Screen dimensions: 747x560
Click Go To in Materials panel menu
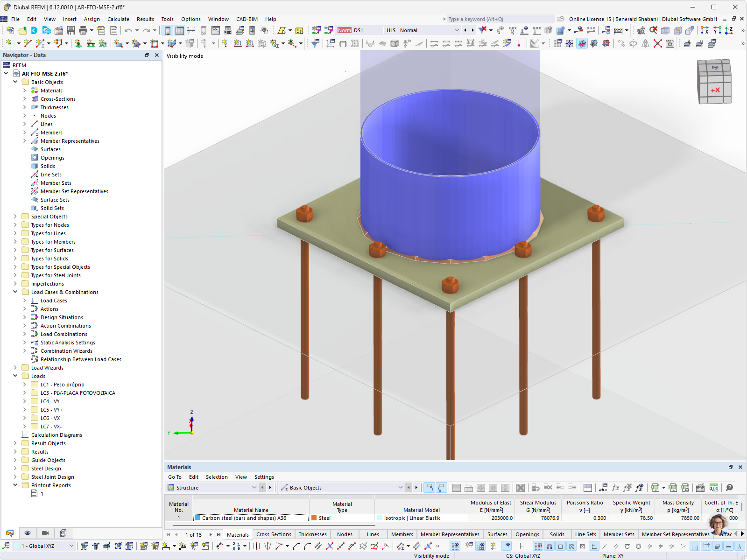(x=175, y=477)
